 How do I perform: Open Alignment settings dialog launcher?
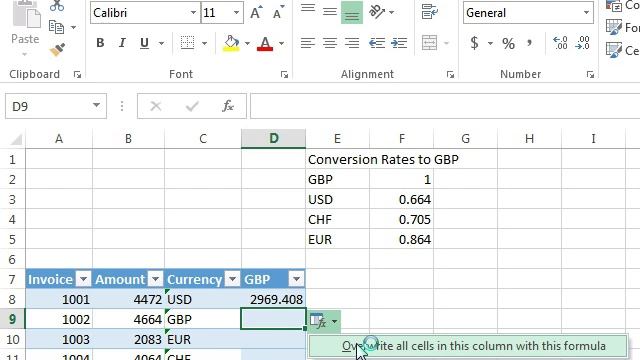point(450,74)
